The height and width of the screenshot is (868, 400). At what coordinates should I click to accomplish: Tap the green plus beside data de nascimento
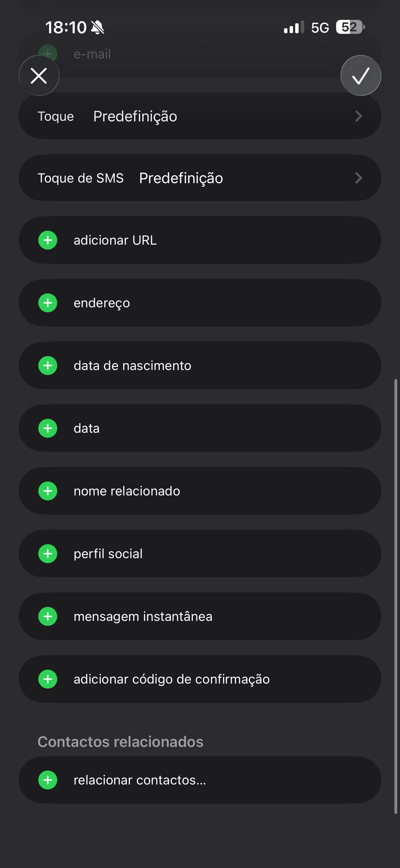pos(48,366)
